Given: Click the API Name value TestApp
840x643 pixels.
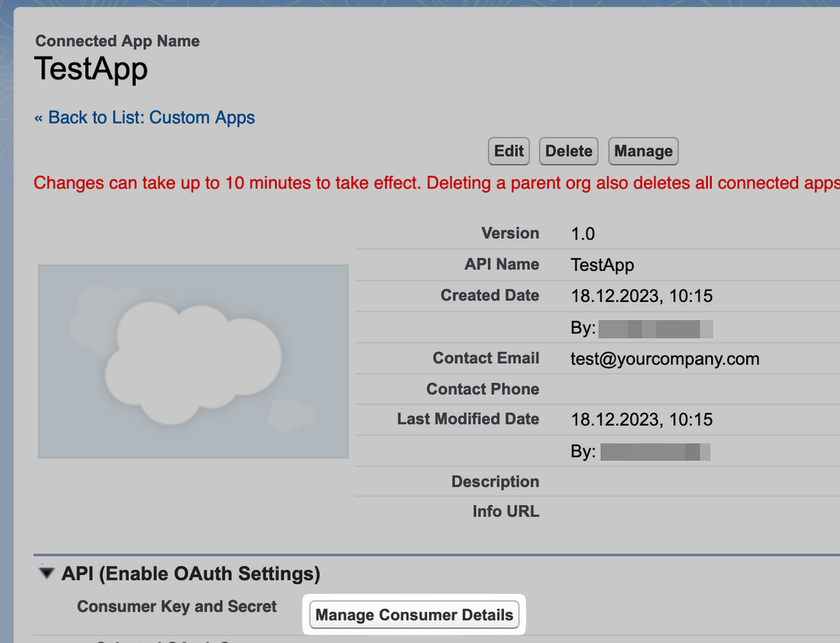Looking at the screenshot, I should click(x=603, y=265).
